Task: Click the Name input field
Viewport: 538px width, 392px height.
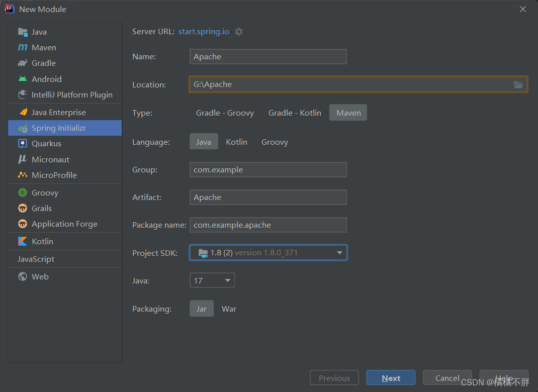Action: pos(268,57)
